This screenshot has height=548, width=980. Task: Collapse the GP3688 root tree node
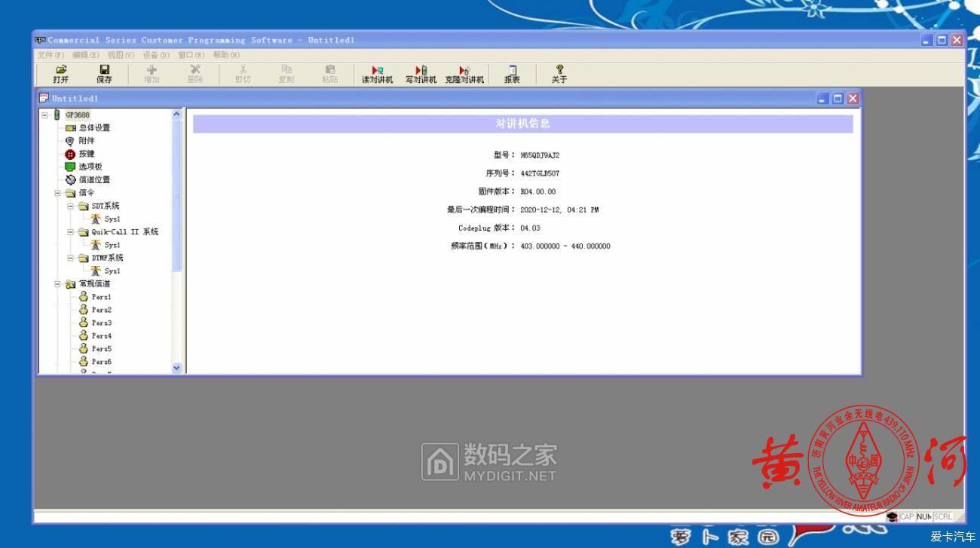[x=46, y=115]
